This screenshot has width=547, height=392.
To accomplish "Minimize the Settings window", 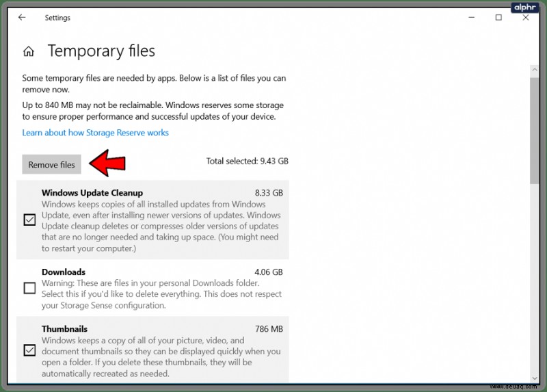I will point(472,18).
